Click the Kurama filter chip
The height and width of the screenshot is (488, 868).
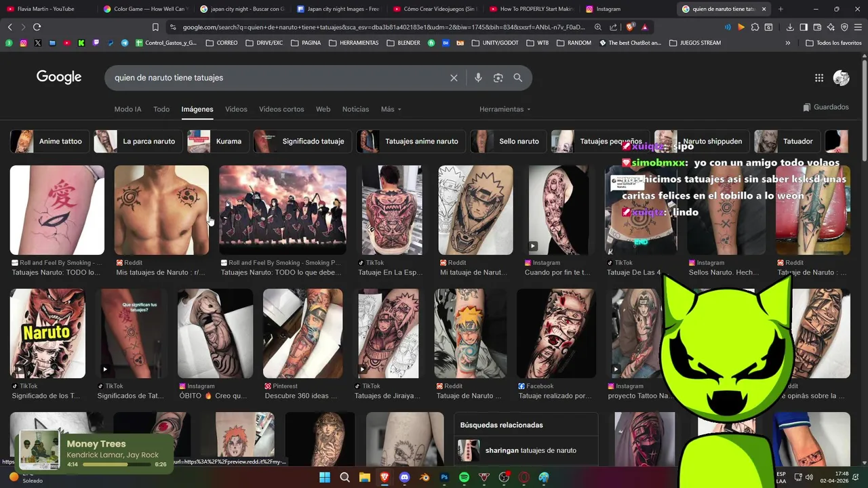point(218,142)
